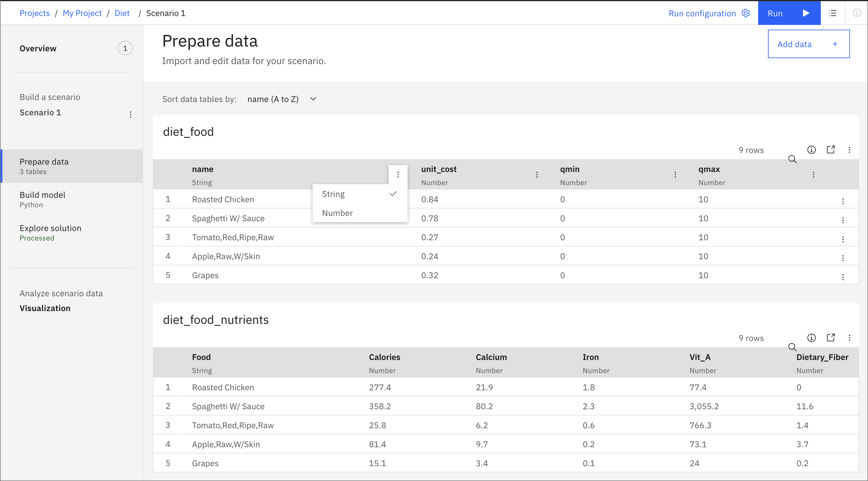
Task: Click unit_cost value 0.78
Action: click(x=430, y=218)
